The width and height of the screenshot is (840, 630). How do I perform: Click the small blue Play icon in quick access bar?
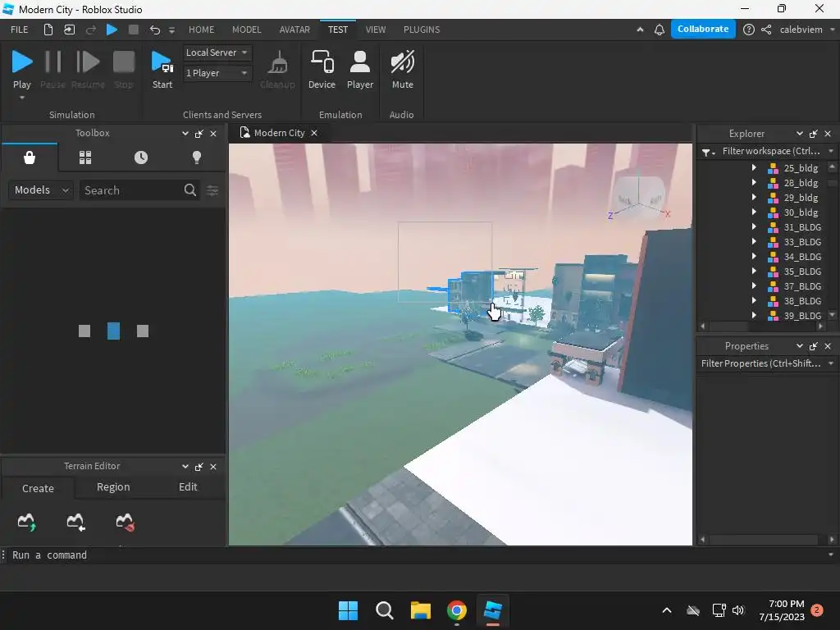(x=112, y=30)
